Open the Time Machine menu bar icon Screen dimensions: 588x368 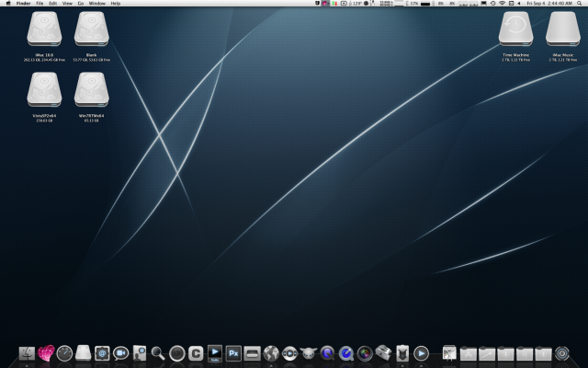click(x=492, y=4)
